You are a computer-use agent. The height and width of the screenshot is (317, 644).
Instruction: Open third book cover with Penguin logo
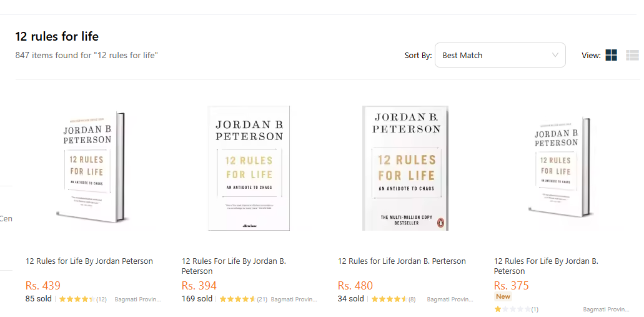pos(405,168)
